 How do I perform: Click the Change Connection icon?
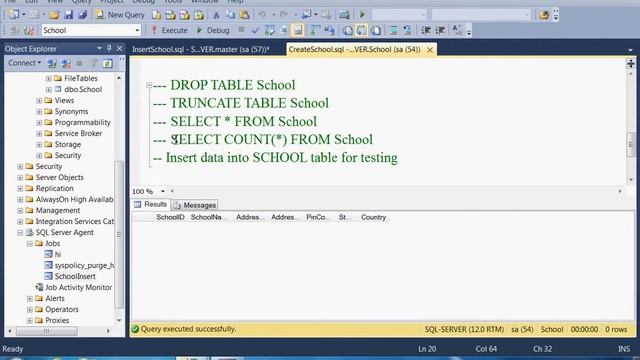pyautogui.click(x=29, y=31)
